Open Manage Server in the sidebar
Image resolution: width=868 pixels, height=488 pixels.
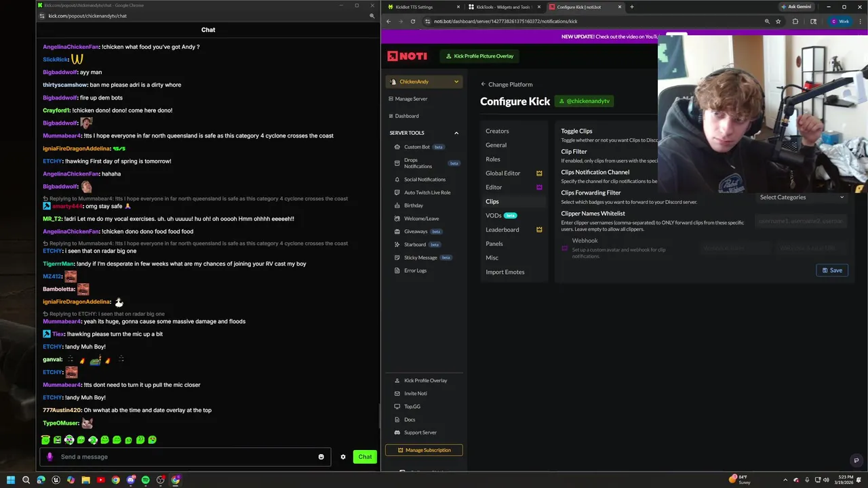408,99
